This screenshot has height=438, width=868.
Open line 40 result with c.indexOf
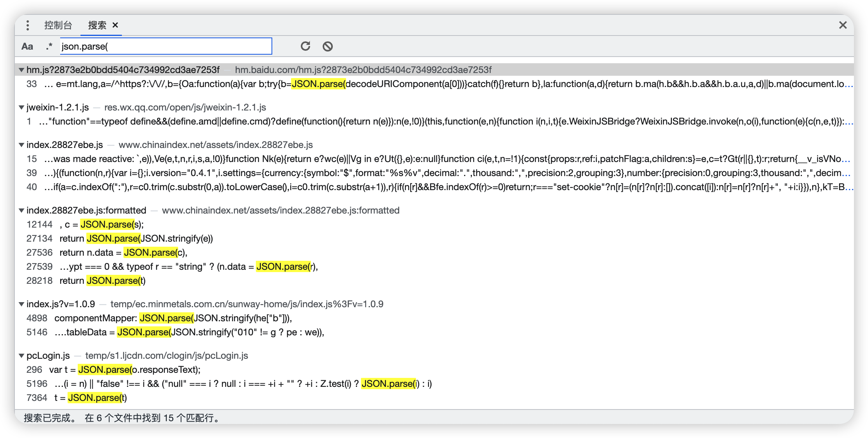click(434, 187)
